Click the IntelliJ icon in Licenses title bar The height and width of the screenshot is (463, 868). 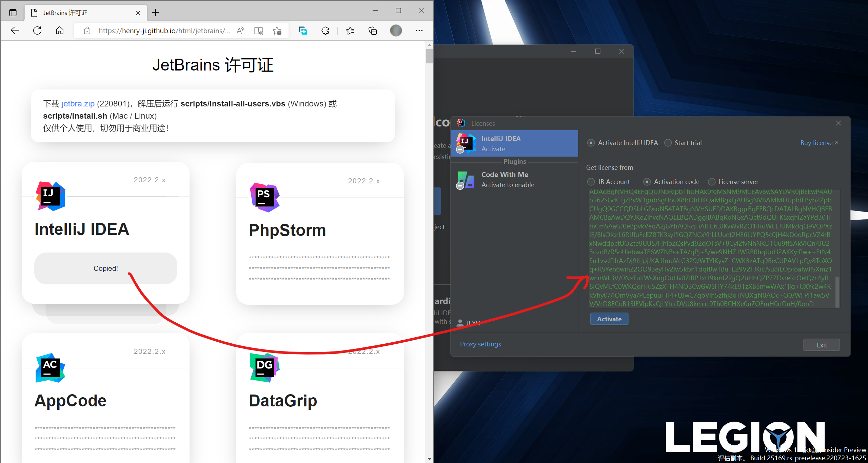coord(461,123)
